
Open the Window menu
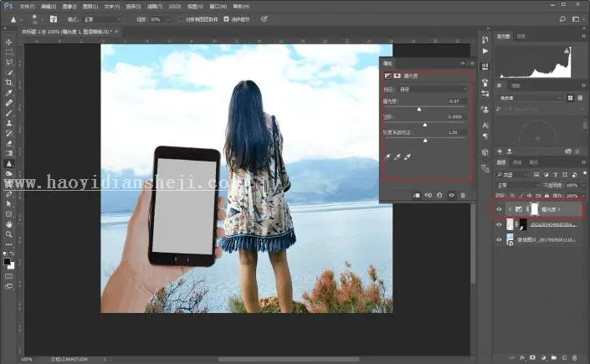[x=218, y=7]
